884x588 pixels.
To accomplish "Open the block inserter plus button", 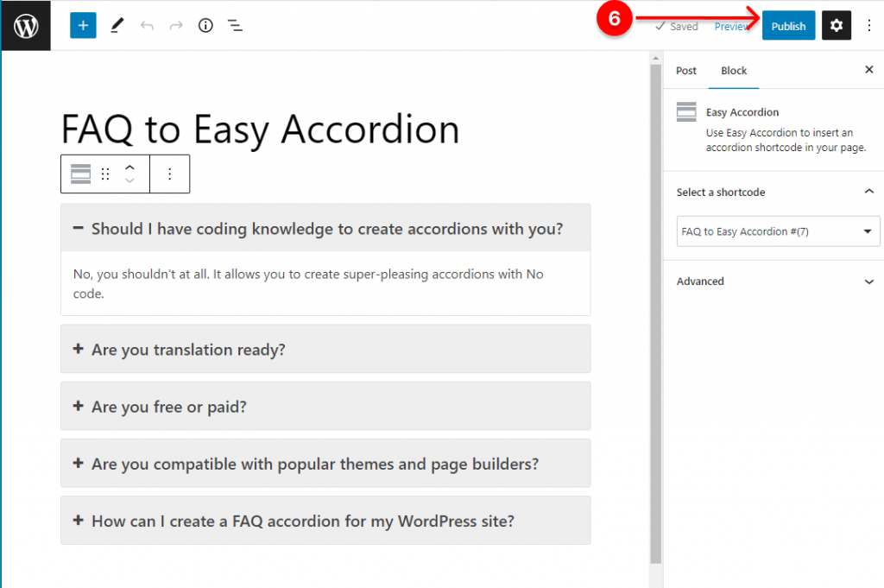I will (x=83, y=25).
